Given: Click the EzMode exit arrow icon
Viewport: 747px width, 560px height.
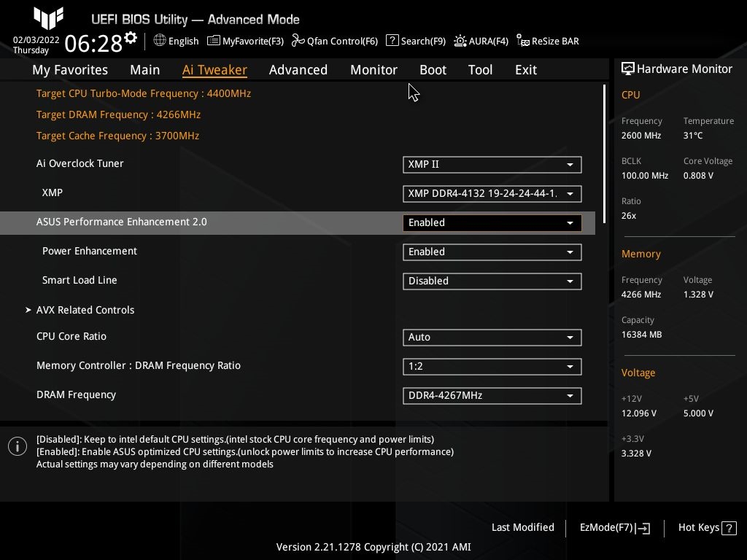Looking at the screenshot, I should [643, 528].
